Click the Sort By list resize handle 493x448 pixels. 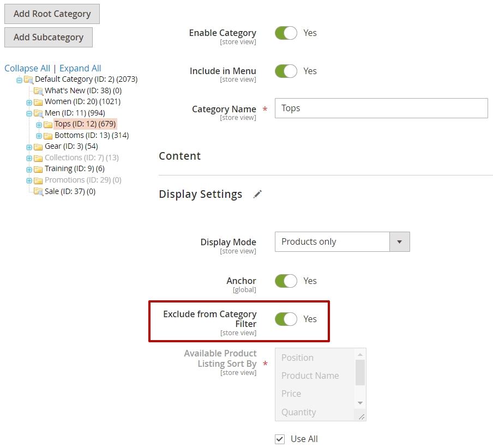(x=362, y=416)
